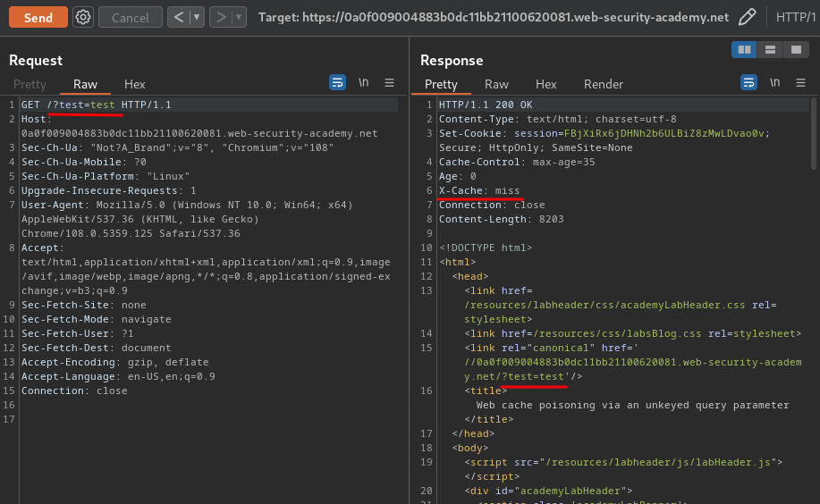
Task: Open the Request Hex tab
Action: [x=134, y=84]
